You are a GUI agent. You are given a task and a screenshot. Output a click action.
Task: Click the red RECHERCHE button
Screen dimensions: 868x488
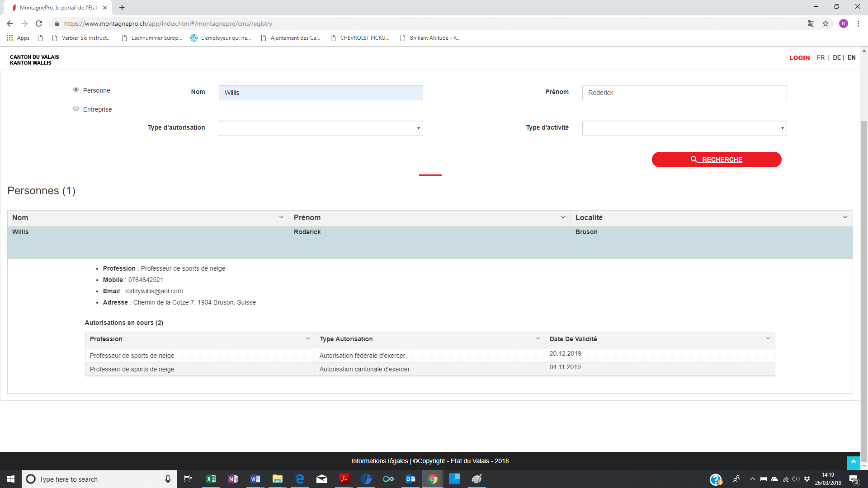point(716,160)
